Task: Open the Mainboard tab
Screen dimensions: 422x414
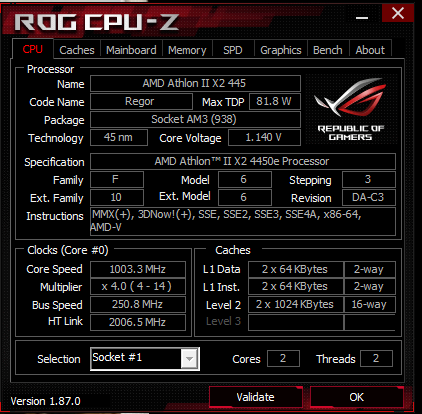Action: pos(131,50)
